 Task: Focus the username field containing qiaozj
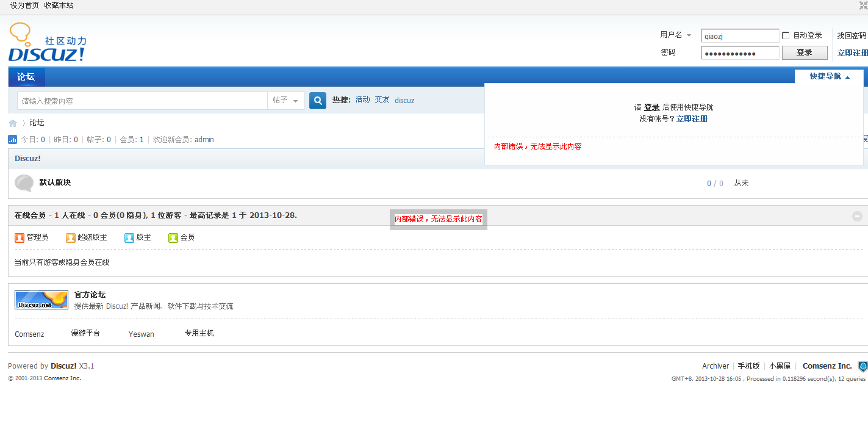pos(741,36)
